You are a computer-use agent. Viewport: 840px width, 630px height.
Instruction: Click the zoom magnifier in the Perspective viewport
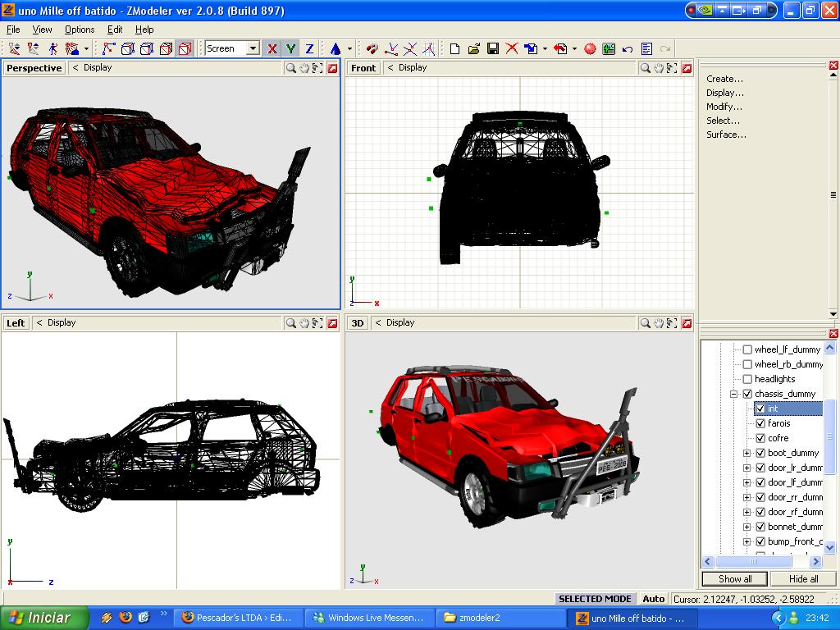point(291,68)
